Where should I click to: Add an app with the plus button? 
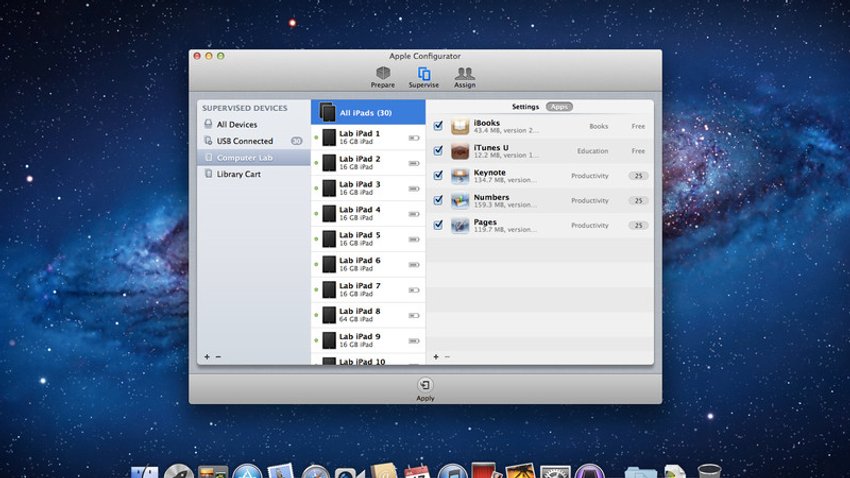[x=436, y=357]
